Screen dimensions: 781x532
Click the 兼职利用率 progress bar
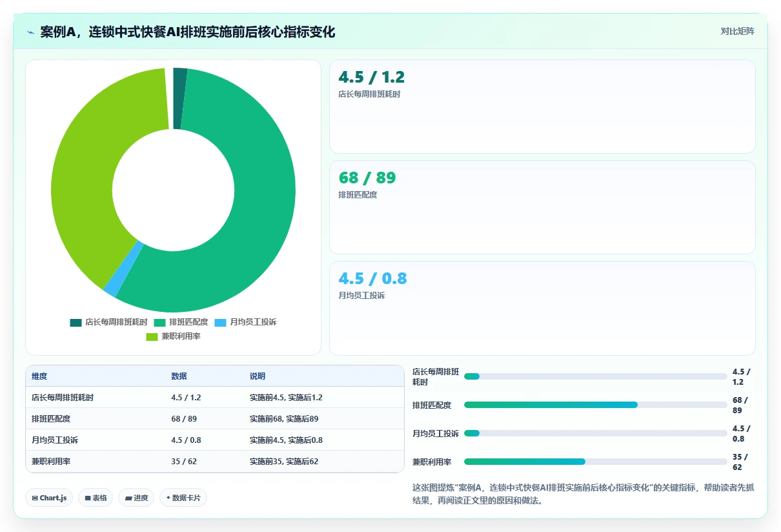(x=596, y=462)
